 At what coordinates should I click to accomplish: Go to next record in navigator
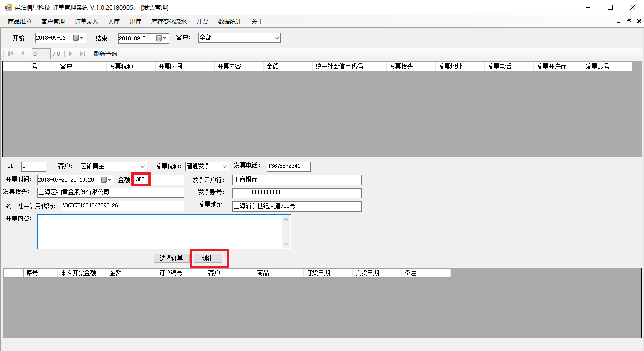point(71,54)
